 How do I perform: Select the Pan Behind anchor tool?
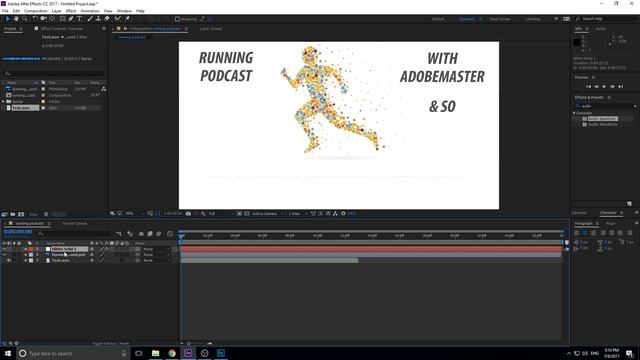pos(52,19)
